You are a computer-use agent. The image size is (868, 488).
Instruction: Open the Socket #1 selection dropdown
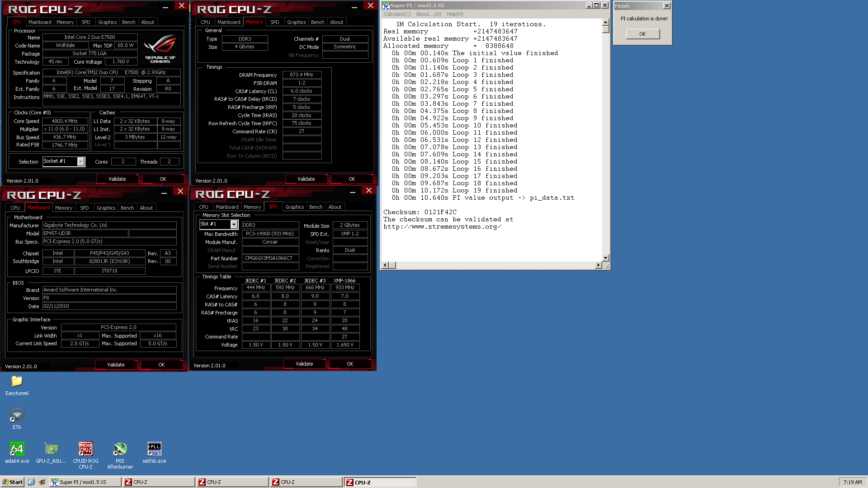click(81, 161)
